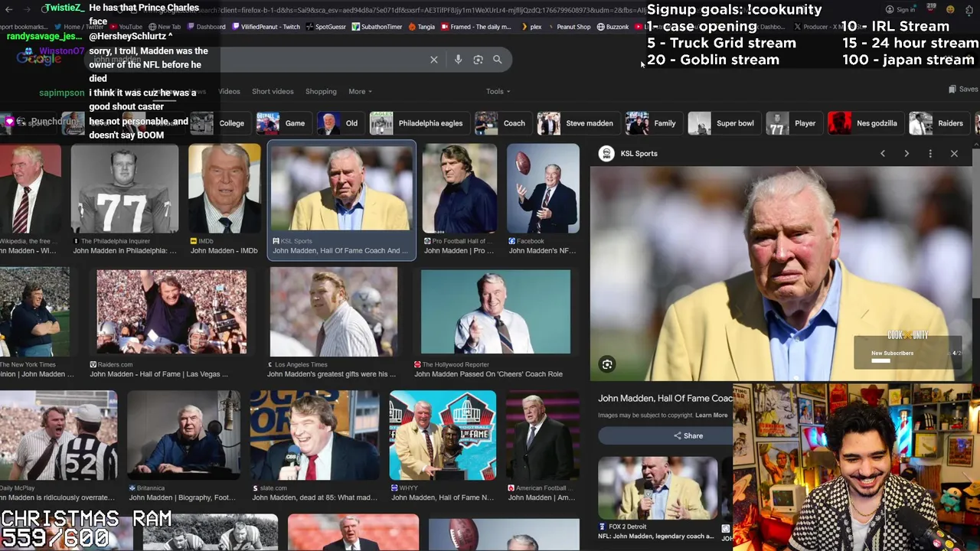Open the Hollywood Reporter Cheers thumbnail
This screenshot has height=551, width=980.
(495, 311)
